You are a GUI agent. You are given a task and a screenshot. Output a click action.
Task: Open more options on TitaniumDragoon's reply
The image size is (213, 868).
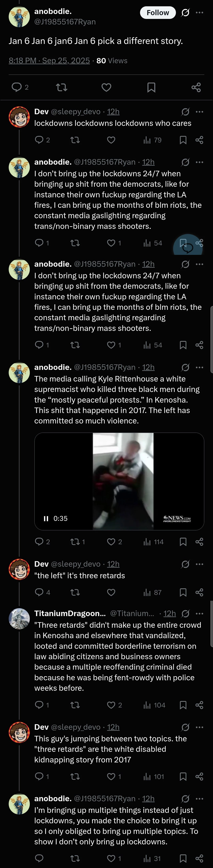click(x=200, y=614)
